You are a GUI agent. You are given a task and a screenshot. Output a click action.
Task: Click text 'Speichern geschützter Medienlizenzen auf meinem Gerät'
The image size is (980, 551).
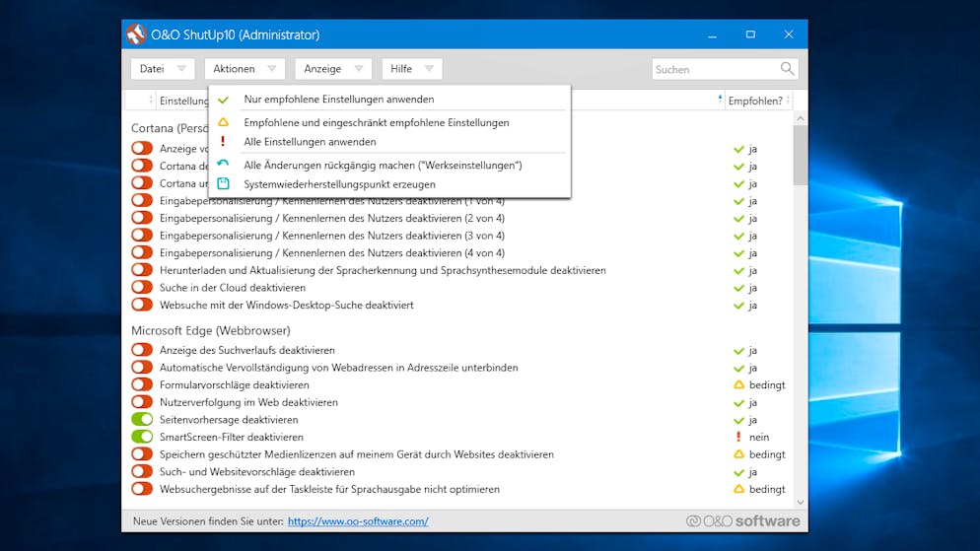pyautogui.click(x=295, y=454)
